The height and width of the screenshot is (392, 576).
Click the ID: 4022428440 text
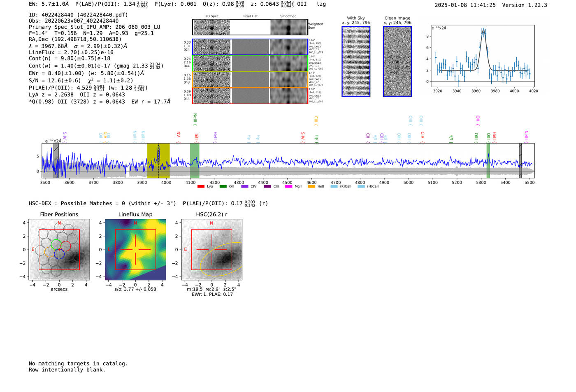tap(78, 15)
